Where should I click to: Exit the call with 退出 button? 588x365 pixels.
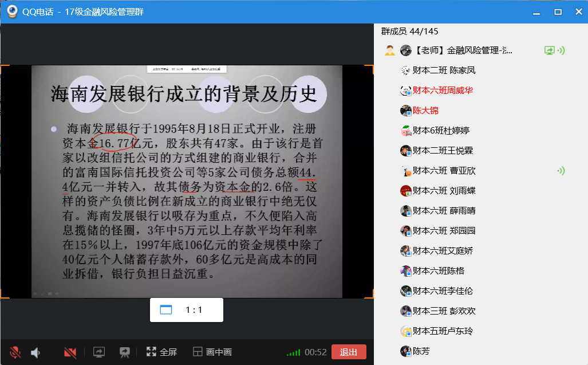coord(348,352)
